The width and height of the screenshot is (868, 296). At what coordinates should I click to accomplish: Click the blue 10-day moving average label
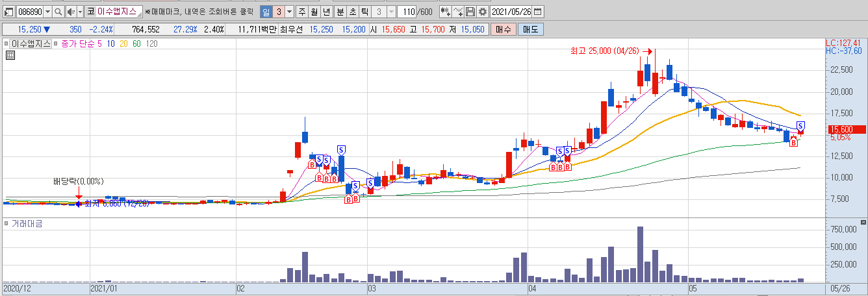[111, 43]
